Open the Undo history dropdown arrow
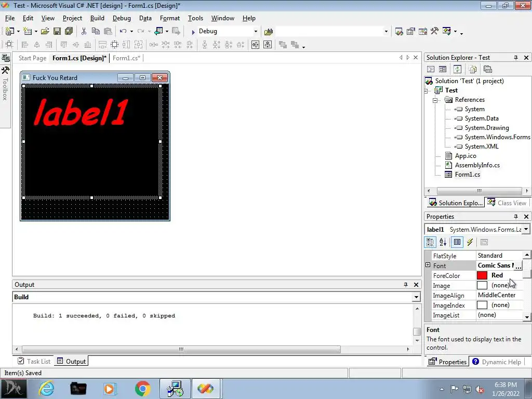This screenshot has width=532, height=399. pos(131,32)
